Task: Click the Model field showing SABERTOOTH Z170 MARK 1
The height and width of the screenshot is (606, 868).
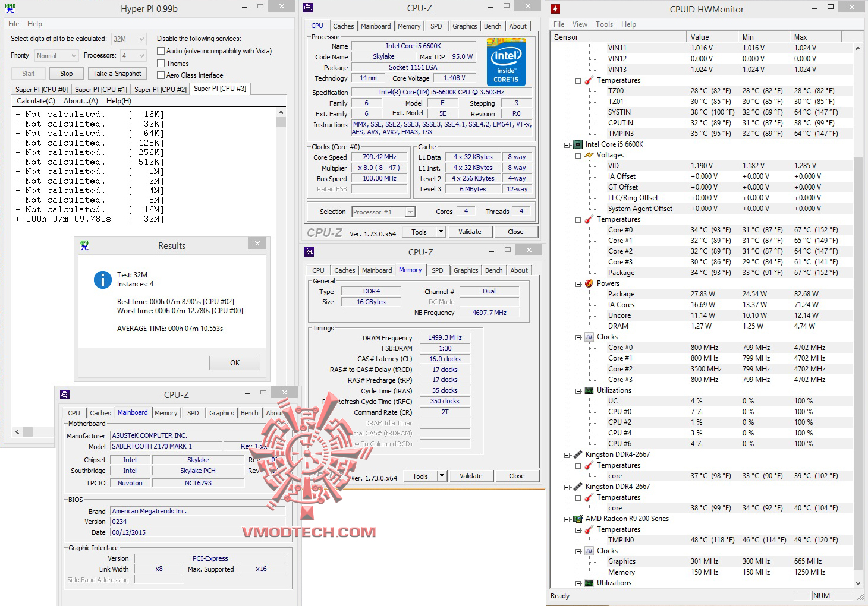Action: (166, 446)
